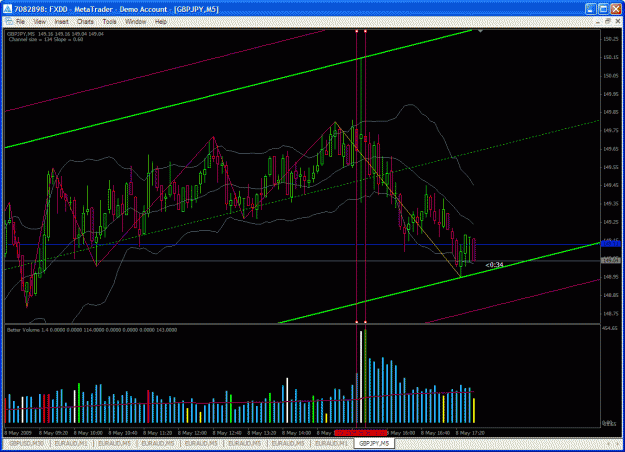Click the 454.65 volume scale label

(x=610, y=328)
